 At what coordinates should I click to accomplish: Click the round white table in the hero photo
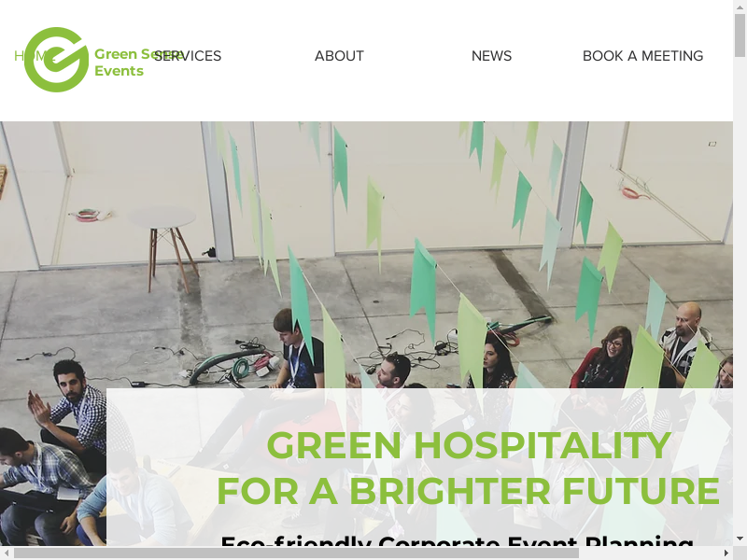coord(162,218)
